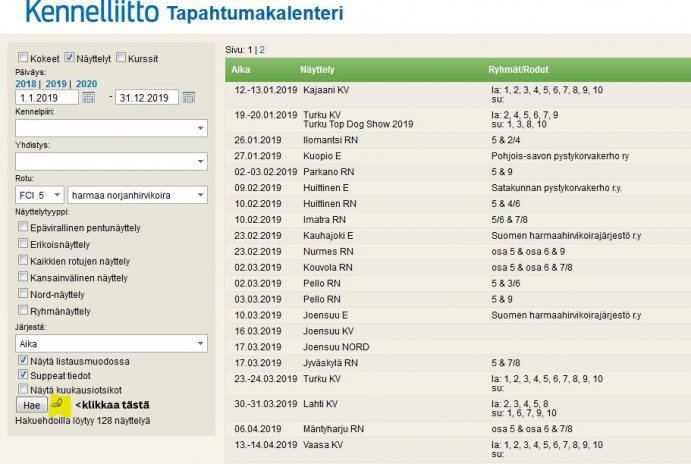Enable Epävirallinen pentunäyttely filter
The image size is (691, 464).
tap(23, 226)
